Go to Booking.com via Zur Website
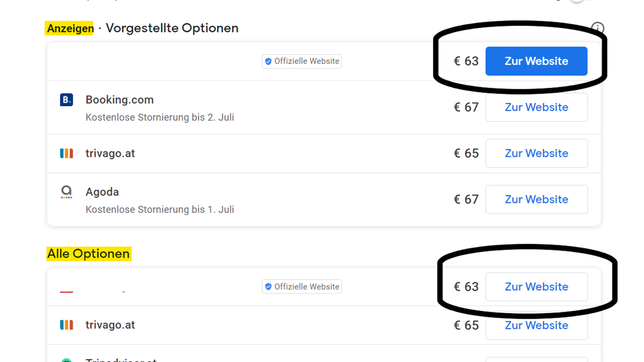This screenshot has width=644, height=362. (x=536, y=107)
